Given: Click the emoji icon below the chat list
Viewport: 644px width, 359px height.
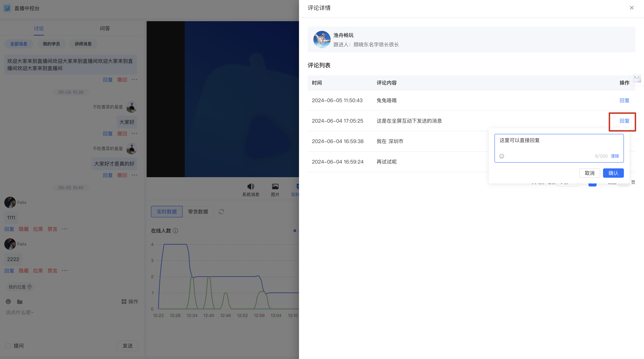Looking at the screenshot, I should (8, 302).
